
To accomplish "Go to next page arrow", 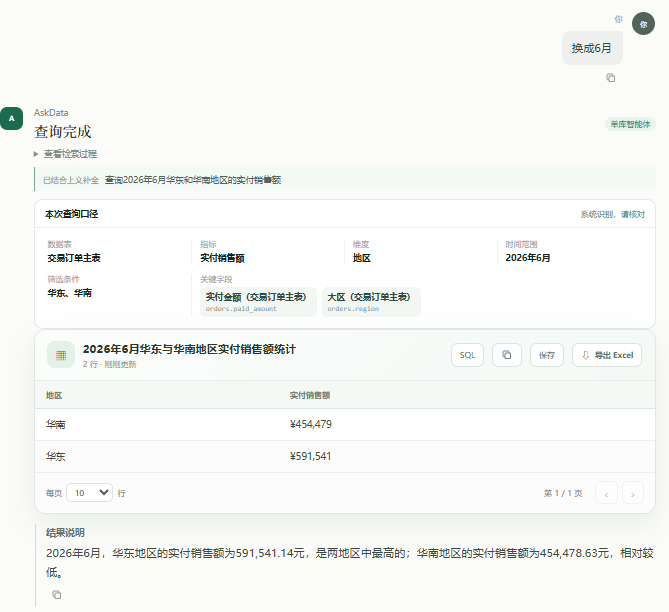I will (x=633, y=493).
